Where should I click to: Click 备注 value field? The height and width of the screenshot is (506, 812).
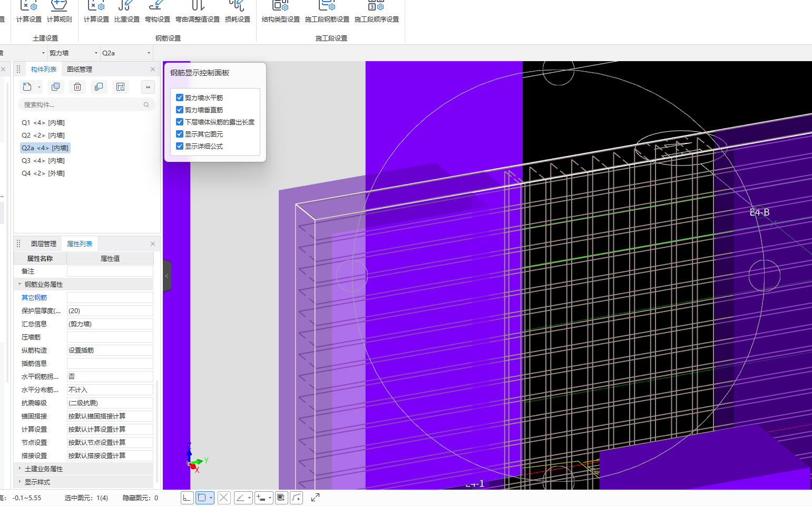(x=110, y=271)
